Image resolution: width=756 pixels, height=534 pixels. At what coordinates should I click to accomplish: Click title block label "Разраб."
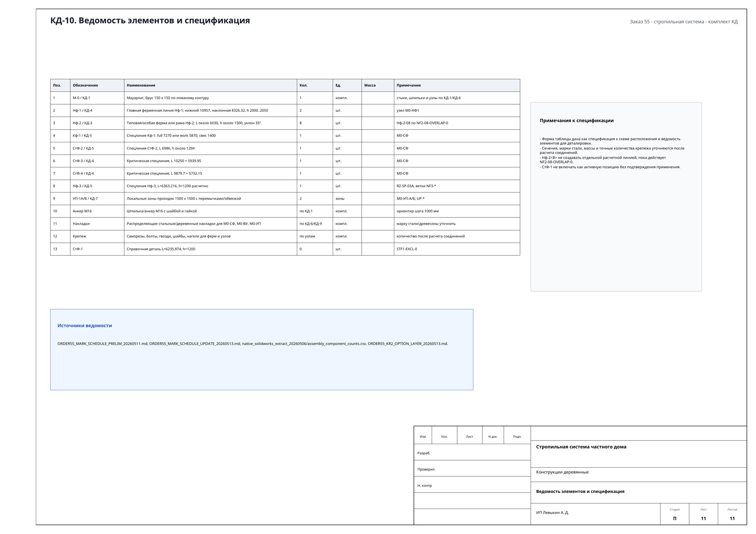pos(424,453)
